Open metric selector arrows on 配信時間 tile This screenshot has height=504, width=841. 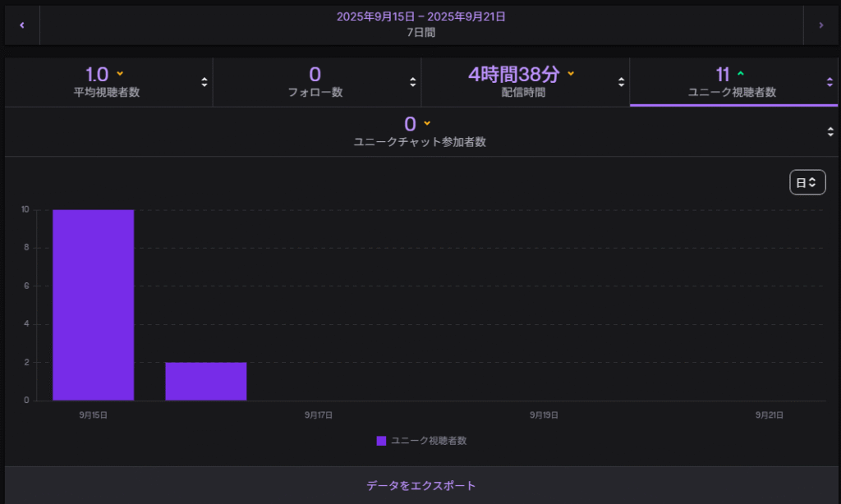click(x=621, y=81)
